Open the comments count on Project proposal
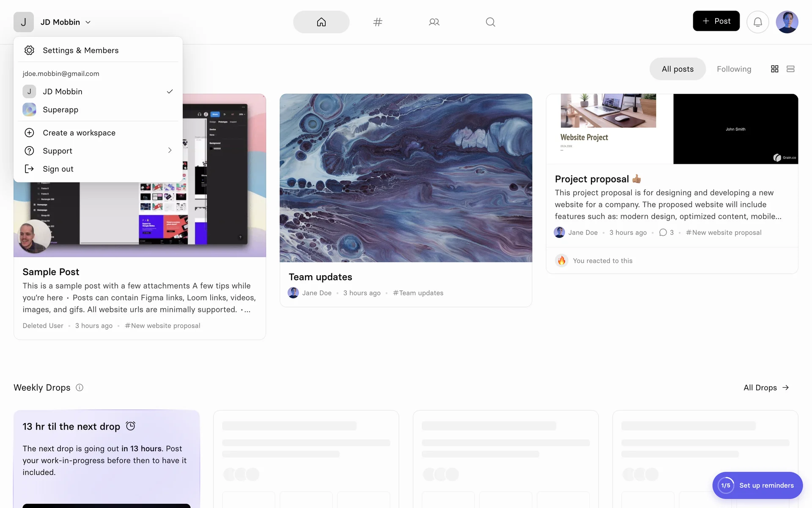 point(667,232)
